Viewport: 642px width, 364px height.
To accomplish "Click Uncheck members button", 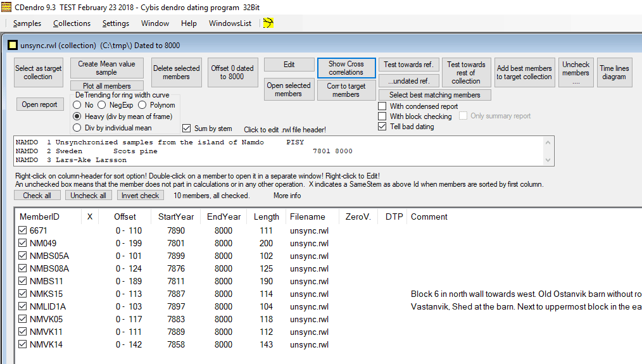I will click(x=576, y=72).
